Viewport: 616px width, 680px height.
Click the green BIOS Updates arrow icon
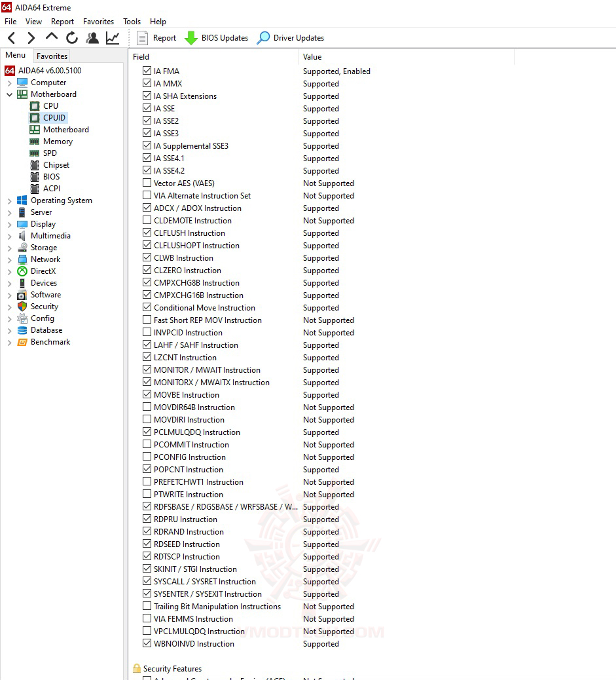click(190, 38)
